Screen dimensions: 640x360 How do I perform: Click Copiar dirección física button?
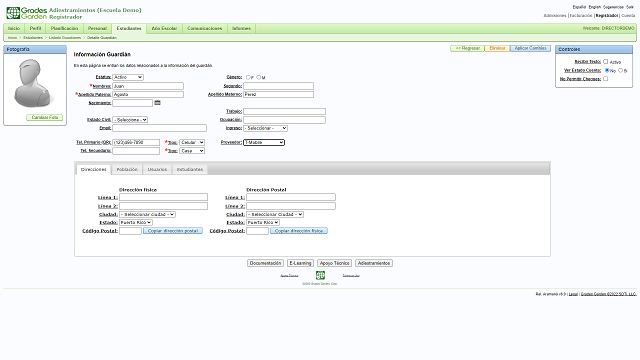click(x=299, y=231)
